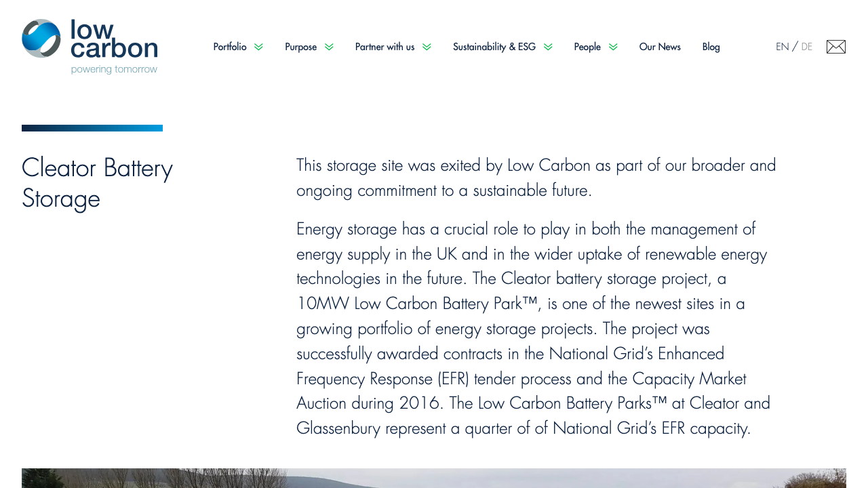The image size is (868, 488).
Task: Open the Sustainability & ESG page
Action: 494,47
